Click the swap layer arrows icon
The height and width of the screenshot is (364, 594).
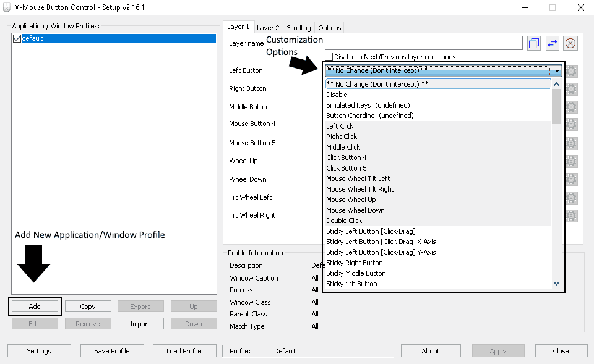point(553,43)
